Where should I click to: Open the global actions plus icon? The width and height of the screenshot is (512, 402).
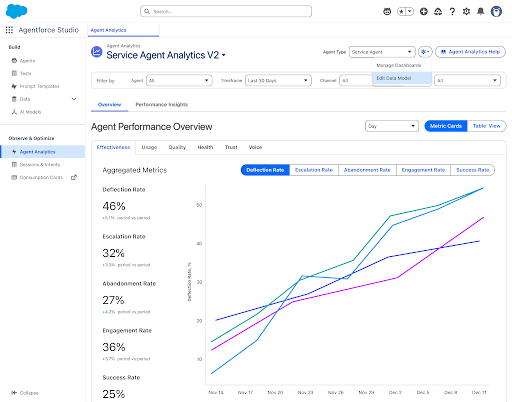pyautogui.click(x=424, y=12)
